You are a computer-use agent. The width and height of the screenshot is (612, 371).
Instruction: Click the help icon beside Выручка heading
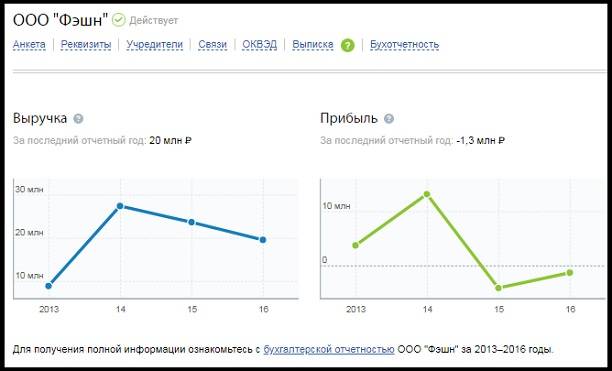[78, 119]
